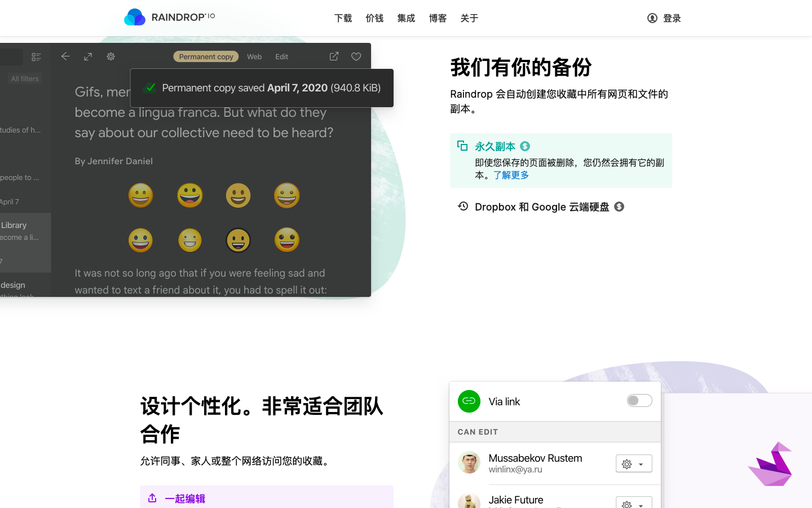The height and width of the screenshot is (508, 812).
Task: Mark the bookmark as favorite with the heart
Action: point(356,56)
